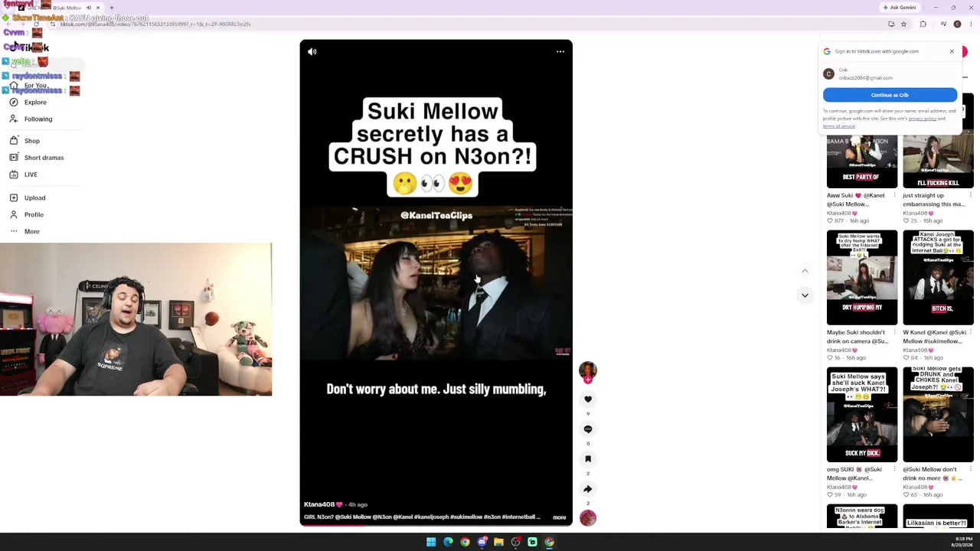Open the 'Aww Suki' video thumbnail
Screen dimensions: 980x551
click(862, 161)
